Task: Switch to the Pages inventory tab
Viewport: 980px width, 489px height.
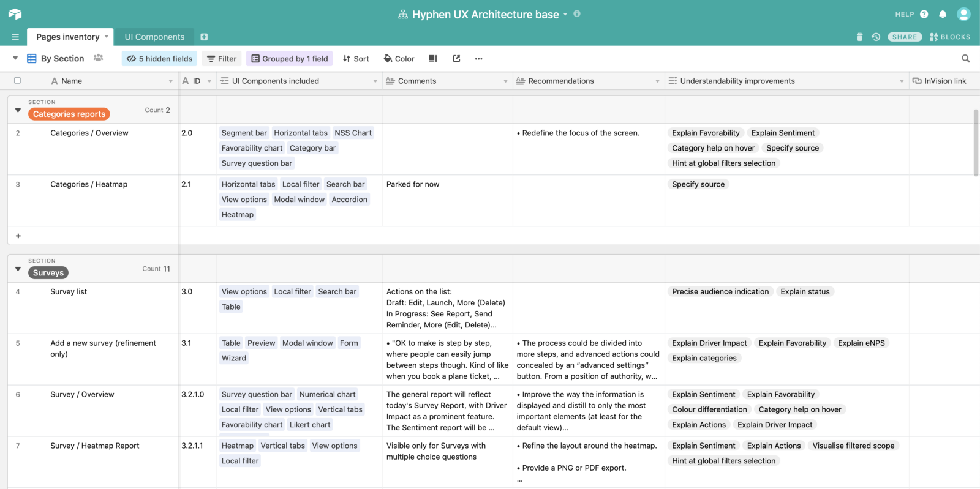Action: (67, 37)
